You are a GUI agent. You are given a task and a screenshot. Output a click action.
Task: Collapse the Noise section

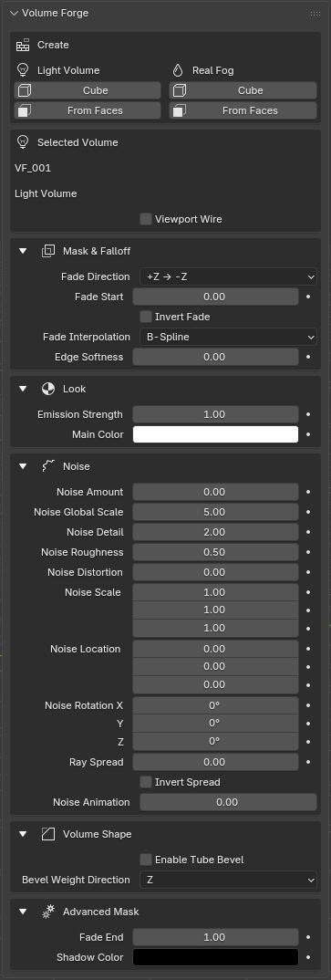point(23,466)
